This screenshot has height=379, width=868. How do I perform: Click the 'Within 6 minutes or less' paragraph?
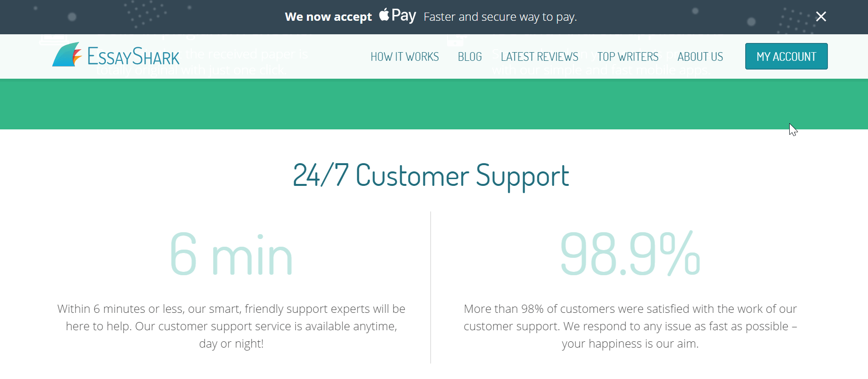point(231,326)
